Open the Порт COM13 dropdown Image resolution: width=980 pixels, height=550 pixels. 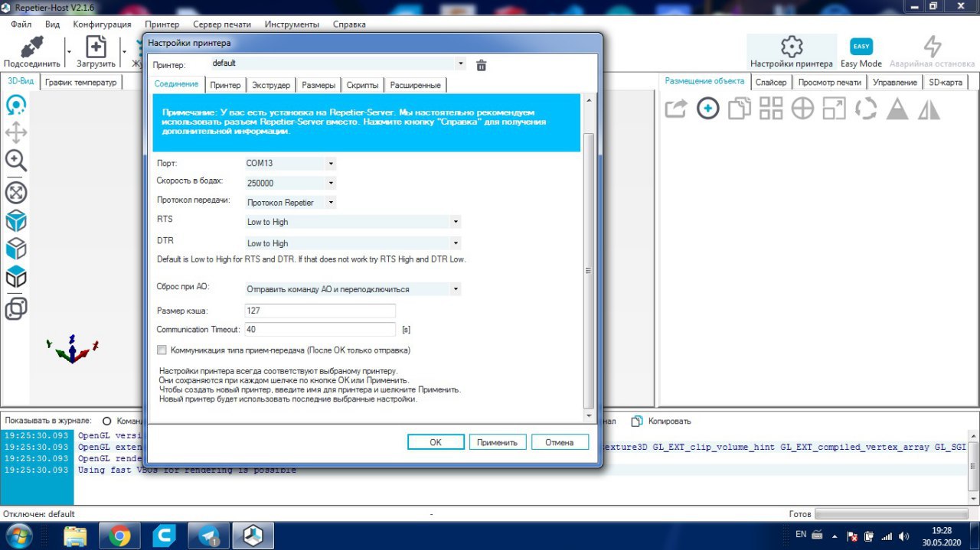coord(331,163)
